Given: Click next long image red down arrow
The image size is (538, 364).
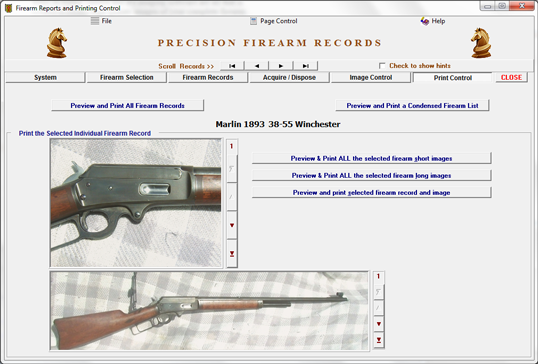Looking at the screenshot, I should tap(378, 324).
